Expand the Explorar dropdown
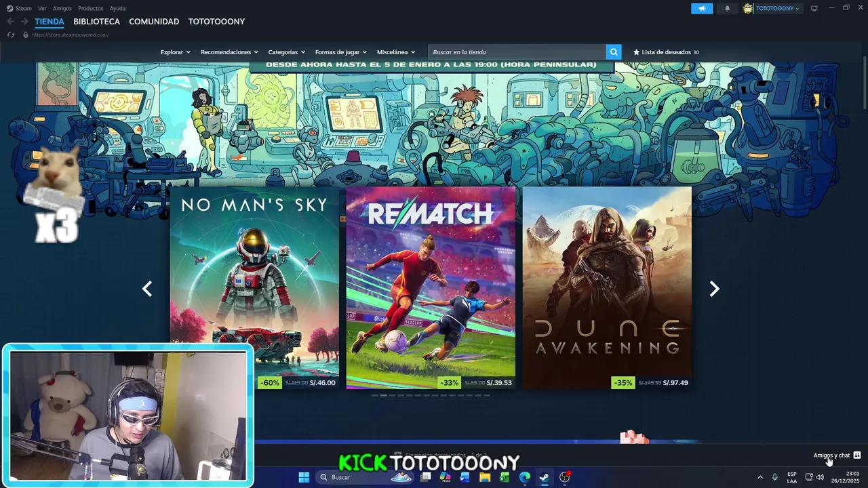The height and width of the screenshot is (488, 868). point(175,52)
